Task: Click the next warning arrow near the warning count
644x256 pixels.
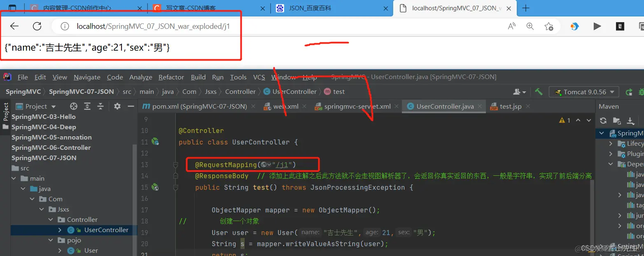Action: point(588,121)
